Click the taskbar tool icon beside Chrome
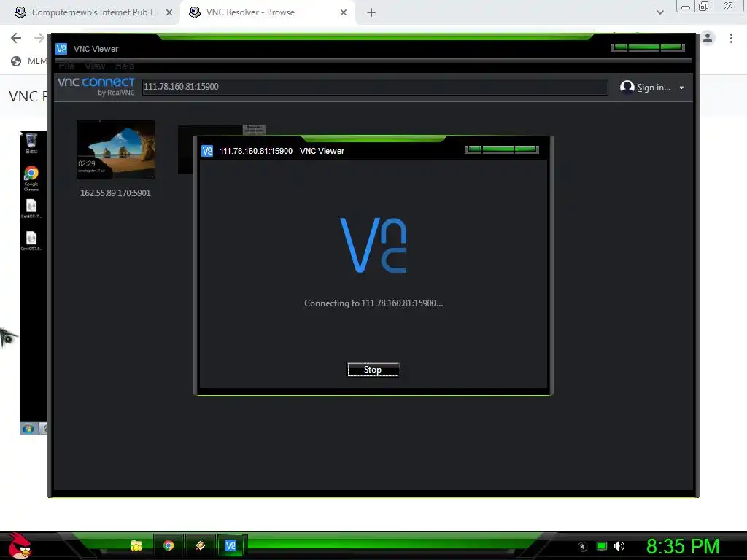This screenshot has height=560, width=747. tap(200, 545)
